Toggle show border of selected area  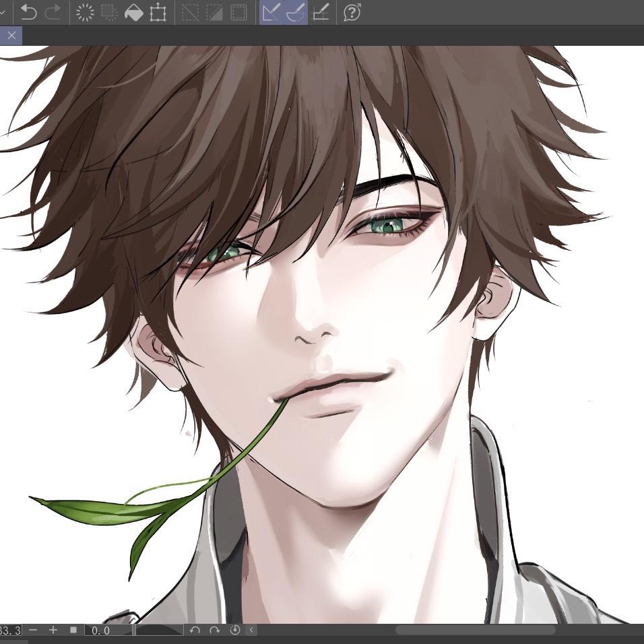click(239, 12)
